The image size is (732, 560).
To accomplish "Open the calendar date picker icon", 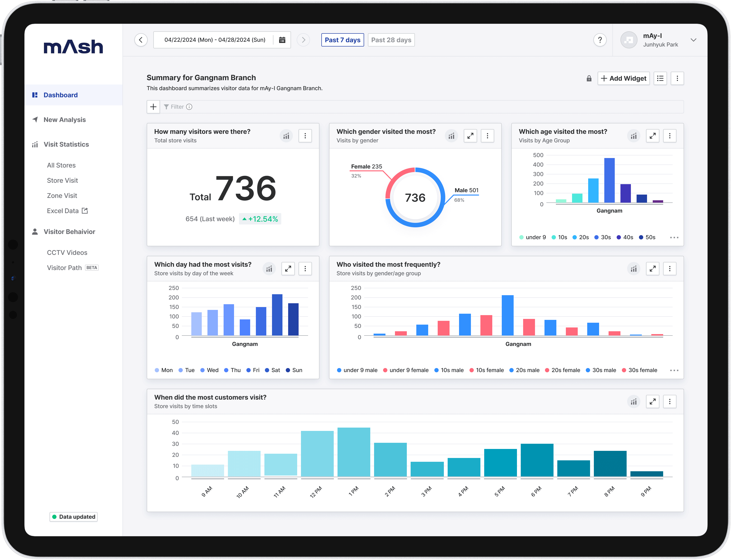I will tap(282, 40).
